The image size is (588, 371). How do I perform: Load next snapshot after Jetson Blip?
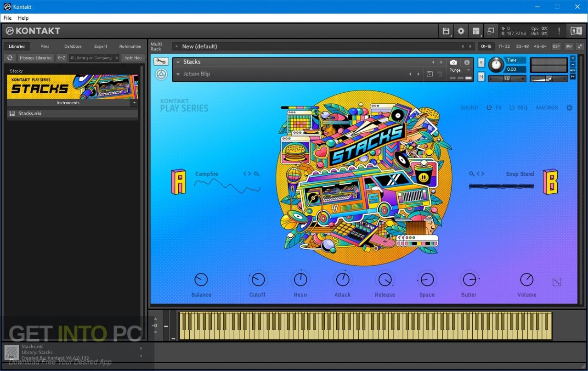pos(418,74)
